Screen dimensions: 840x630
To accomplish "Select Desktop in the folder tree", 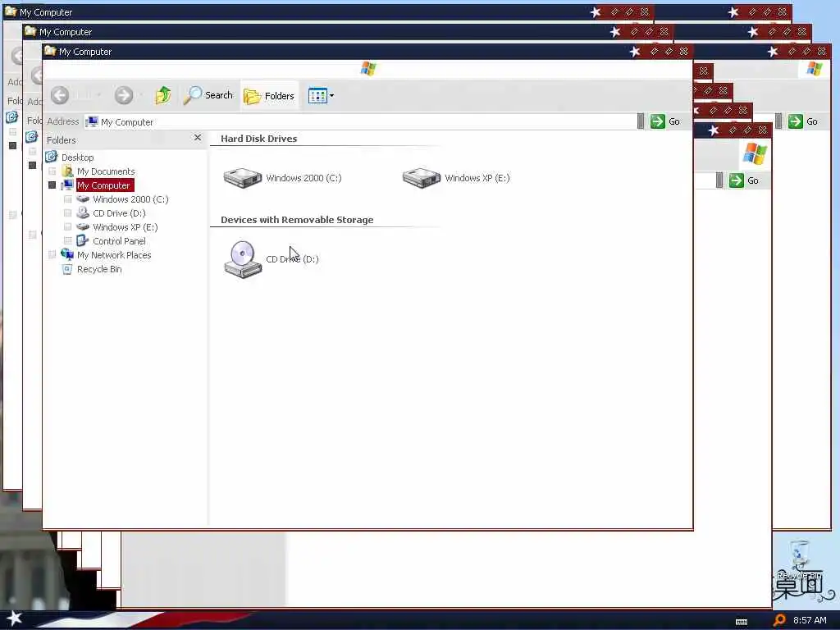I will 78,157.
